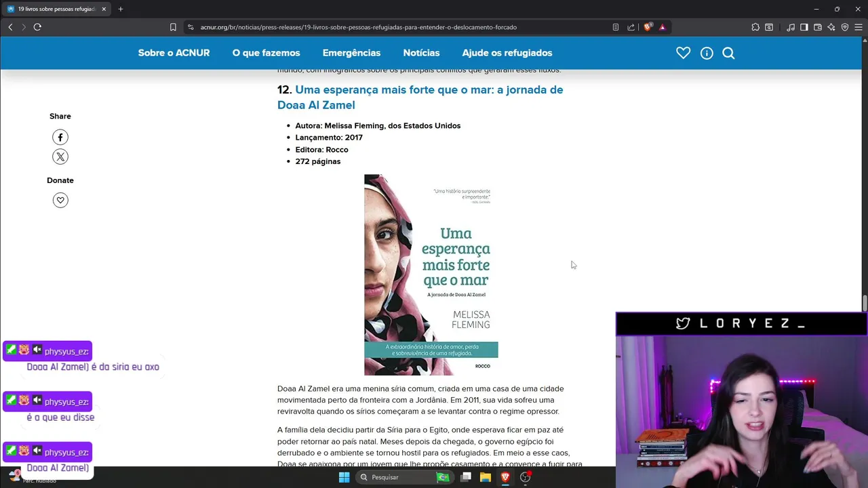868x488 pixels.
Task: Toggle the browser sidebar panel icon
Action: coord(804,27)
